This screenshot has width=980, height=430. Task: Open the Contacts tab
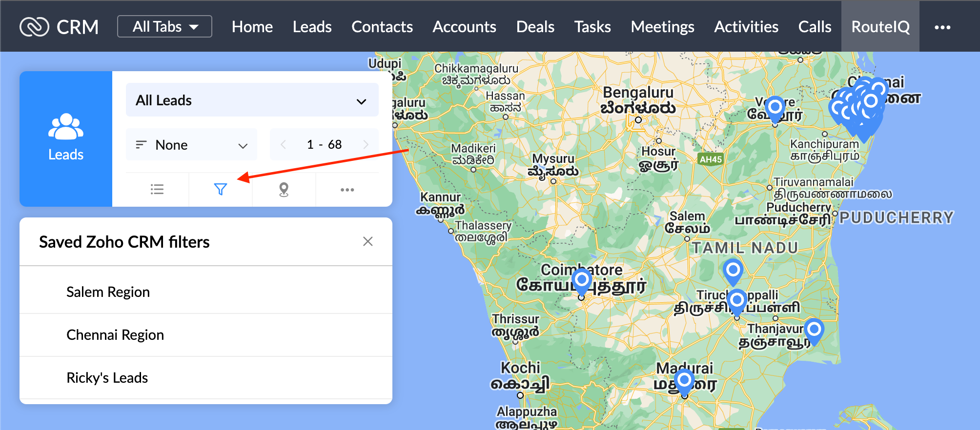(x=382, y=27)
